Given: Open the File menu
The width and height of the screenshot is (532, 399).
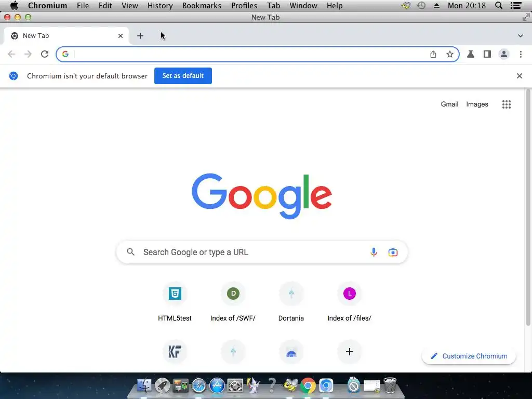Looking at the screenshot, I should coord(83,6).
